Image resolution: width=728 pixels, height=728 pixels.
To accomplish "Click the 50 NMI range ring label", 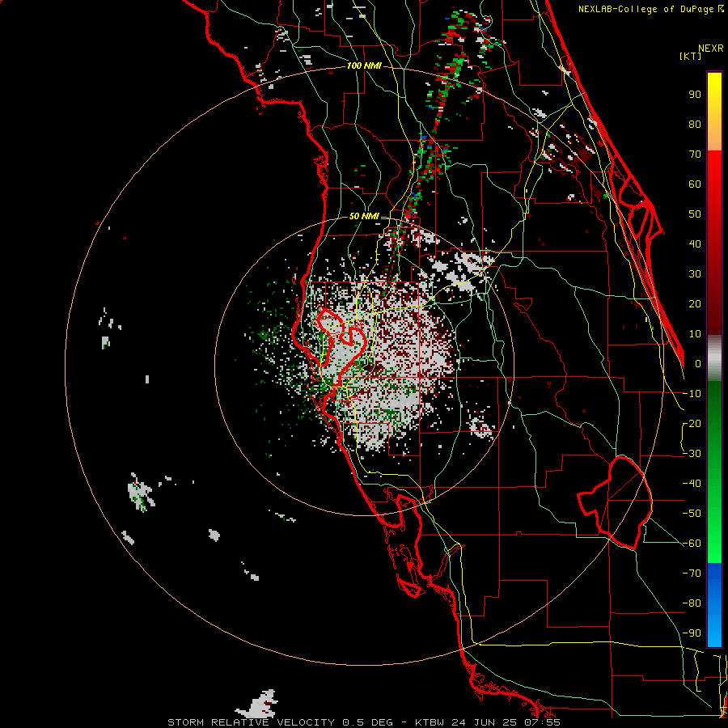I will coord(363,216).
